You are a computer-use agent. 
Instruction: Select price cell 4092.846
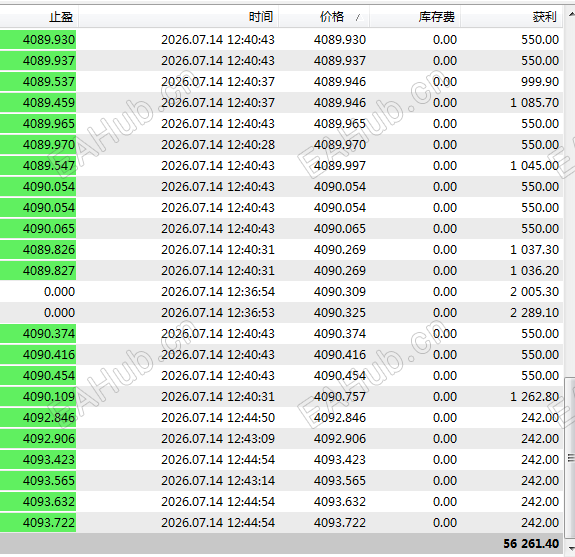340,418
